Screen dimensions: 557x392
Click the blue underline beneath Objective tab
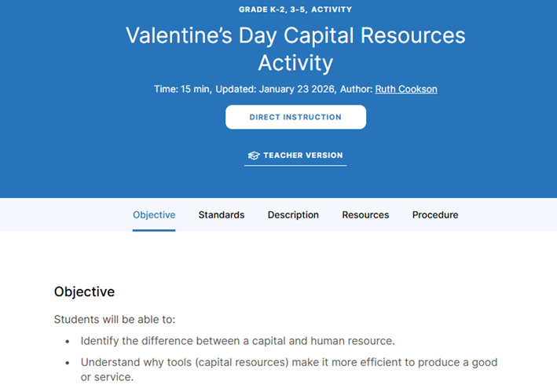[x=154, y=230]
